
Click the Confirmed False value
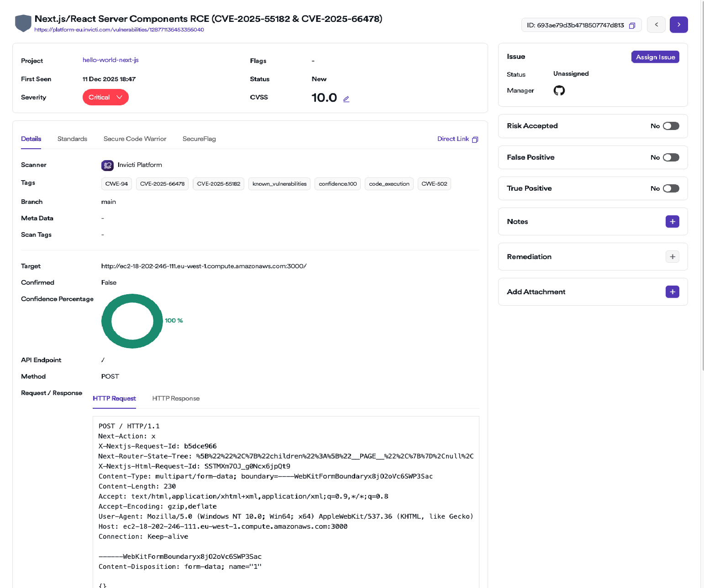pos(109,282)
